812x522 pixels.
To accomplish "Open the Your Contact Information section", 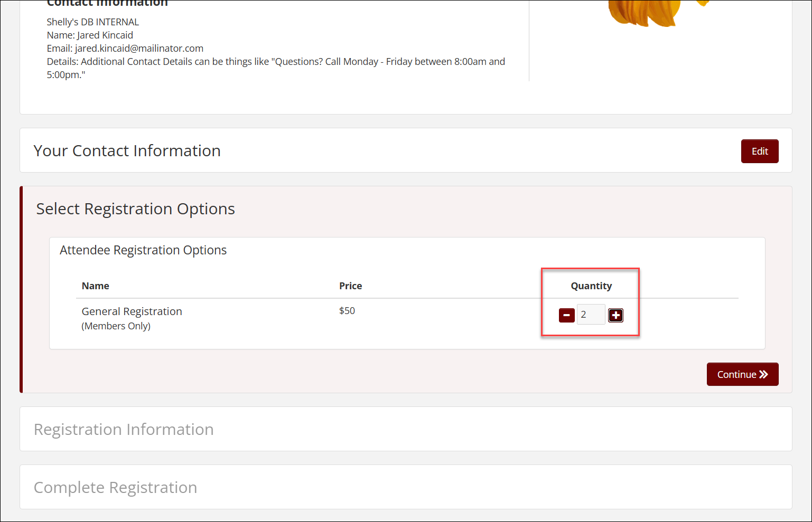I will pos(127,150).
